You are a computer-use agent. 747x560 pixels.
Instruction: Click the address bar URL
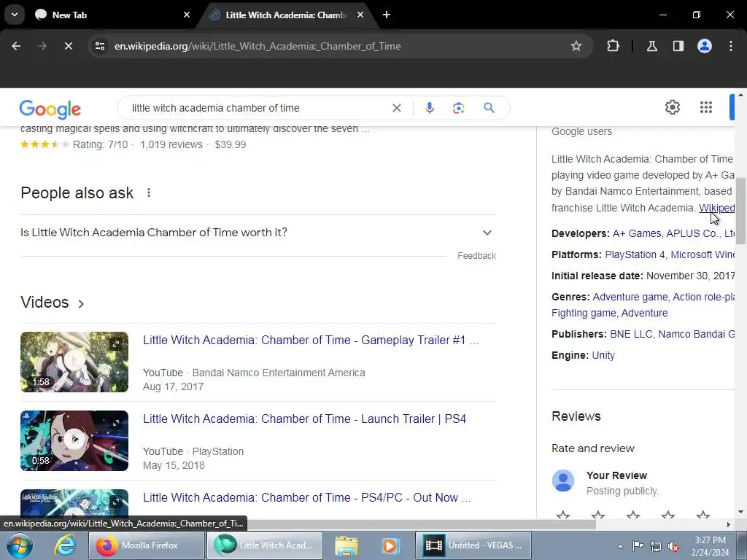258,46
